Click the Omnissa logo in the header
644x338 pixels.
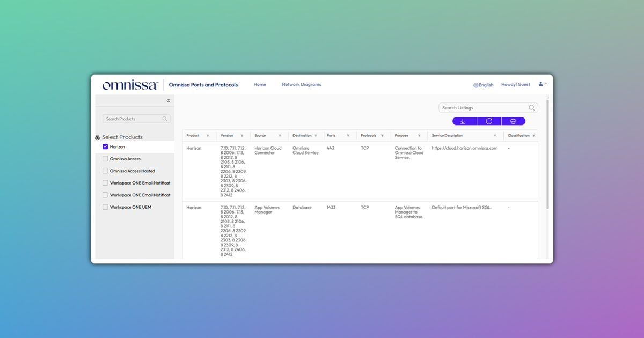click(x=128, y=84)
